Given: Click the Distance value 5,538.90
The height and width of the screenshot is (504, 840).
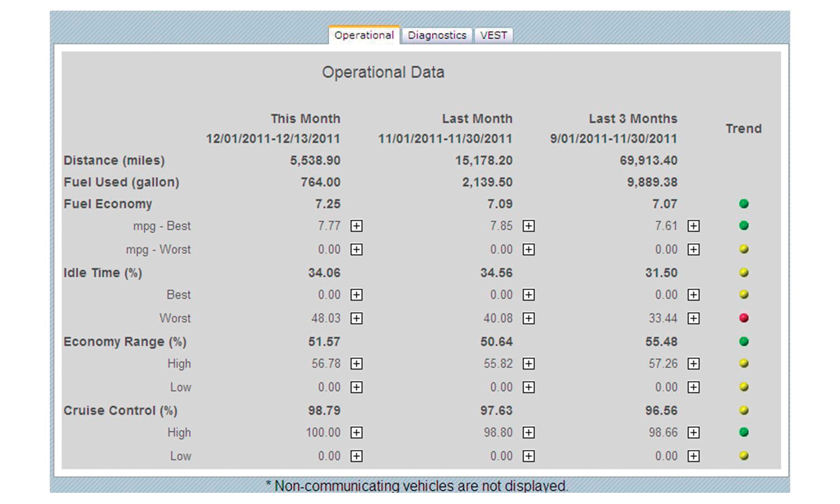Looking at the screenshot, I should [315, 161].
